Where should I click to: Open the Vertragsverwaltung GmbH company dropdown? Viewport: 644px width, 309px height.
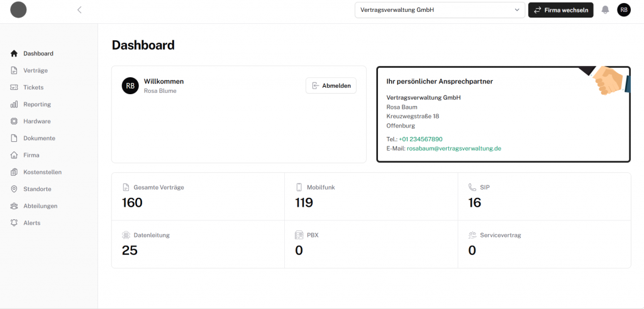tap(440, 10)
